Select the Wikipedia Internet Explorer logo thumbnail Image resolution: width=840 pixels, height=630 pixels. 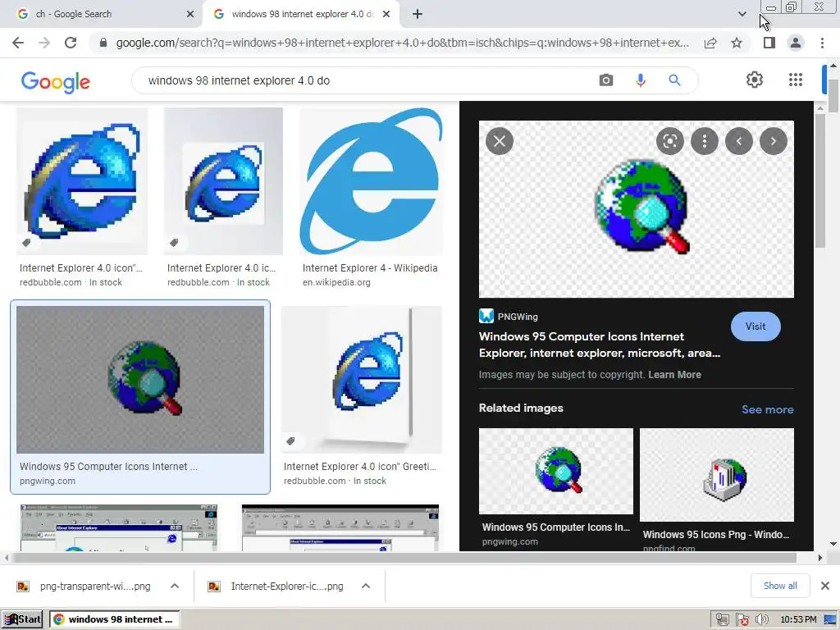[371, 181]
